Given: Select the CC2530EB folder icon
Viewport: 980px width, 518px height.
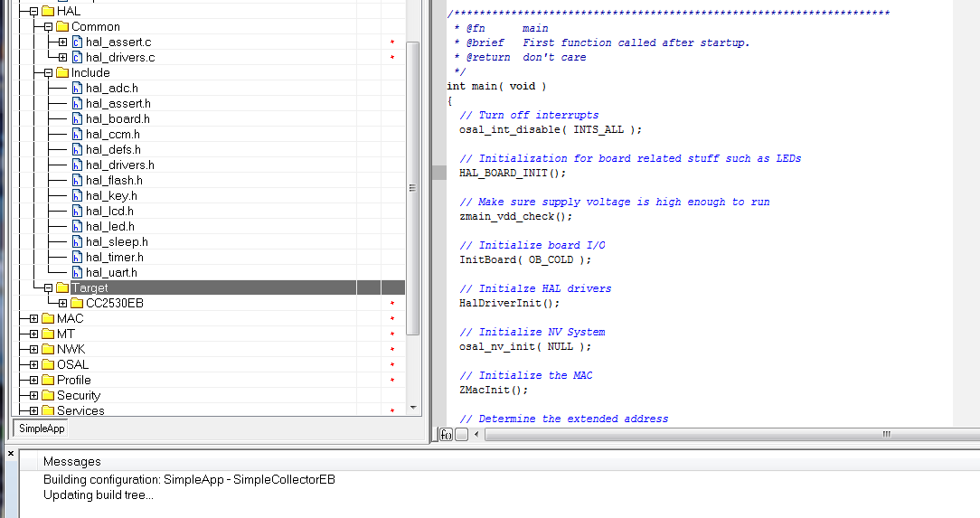Looking at the screenshot, I should [77, 303].
